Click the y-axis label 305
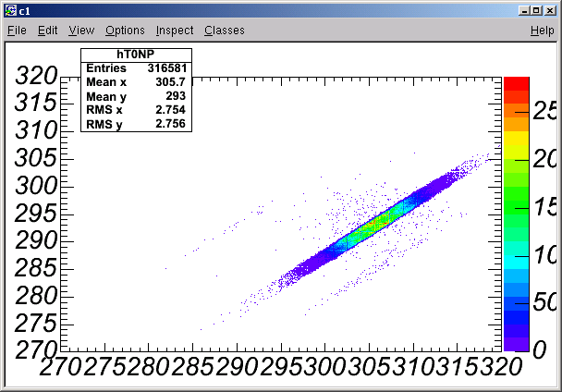This screenshot has height=392, width=562. (36, 158)
